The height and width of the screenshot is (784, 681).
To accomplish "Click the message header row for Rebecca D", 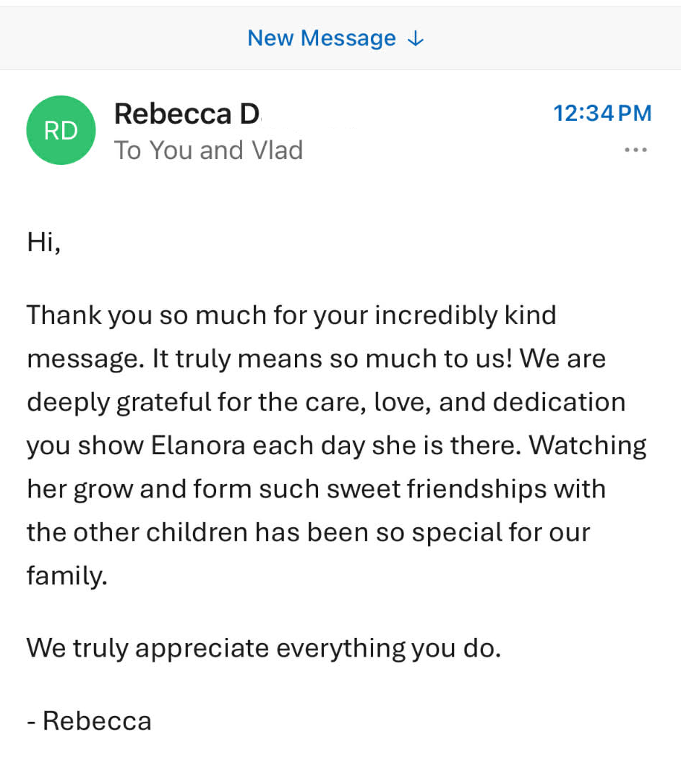I will tap(289, 130).
